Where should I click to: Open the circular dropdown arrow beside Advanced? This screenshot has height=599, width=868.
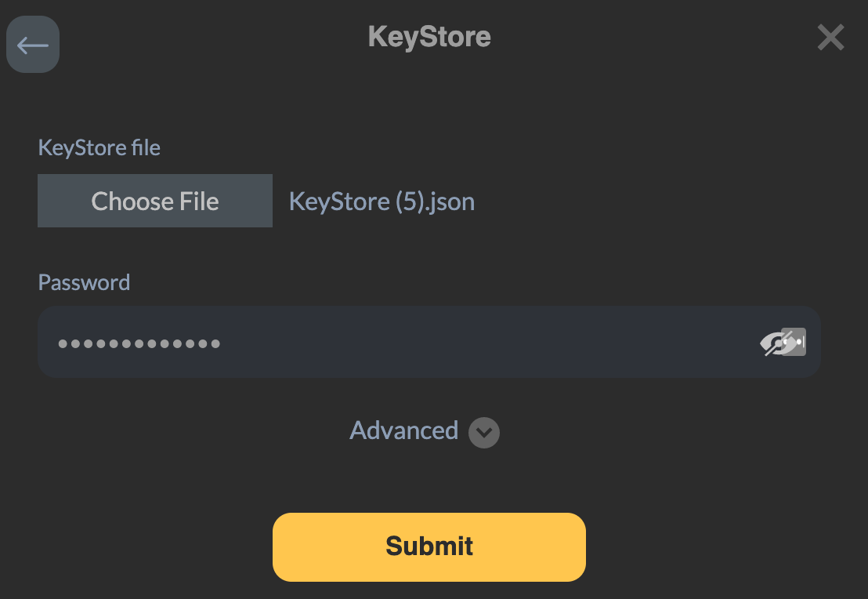[484, 432]
